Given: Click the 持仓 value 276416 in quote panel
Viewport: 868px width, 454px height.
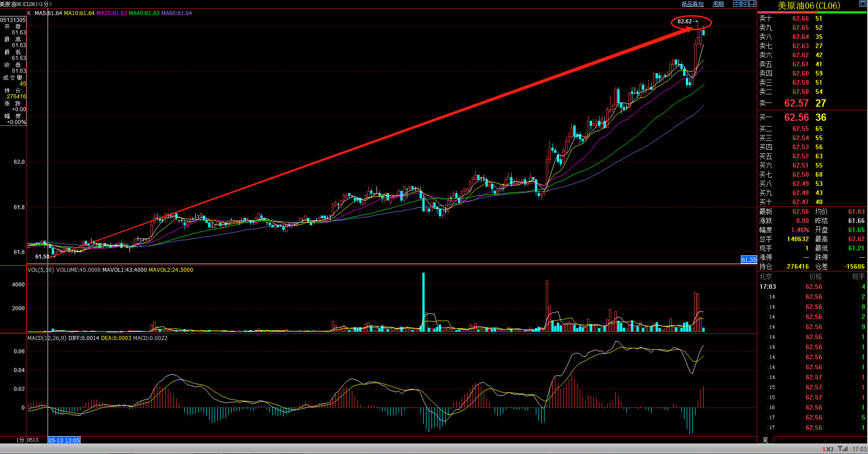Looking at the screenshot, I should pos(798,267).
